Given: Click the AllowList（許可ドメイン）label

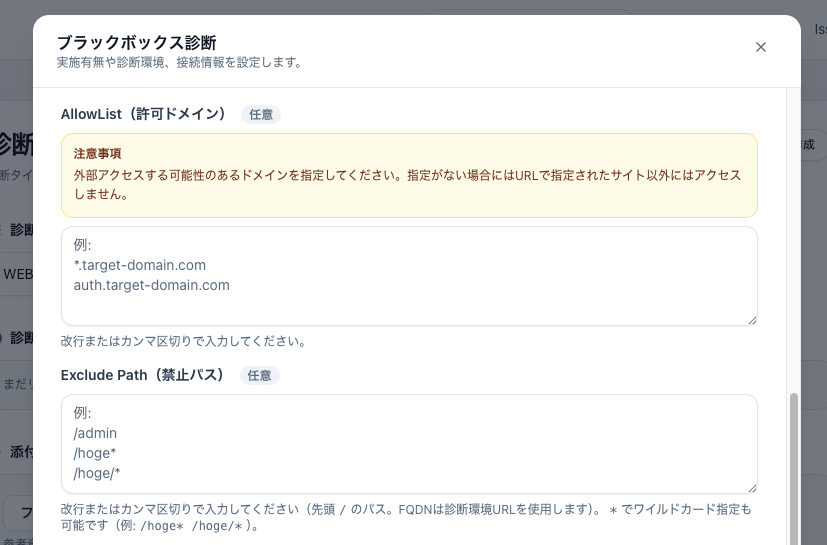Looking at the screenshot, I should point(145,114).
